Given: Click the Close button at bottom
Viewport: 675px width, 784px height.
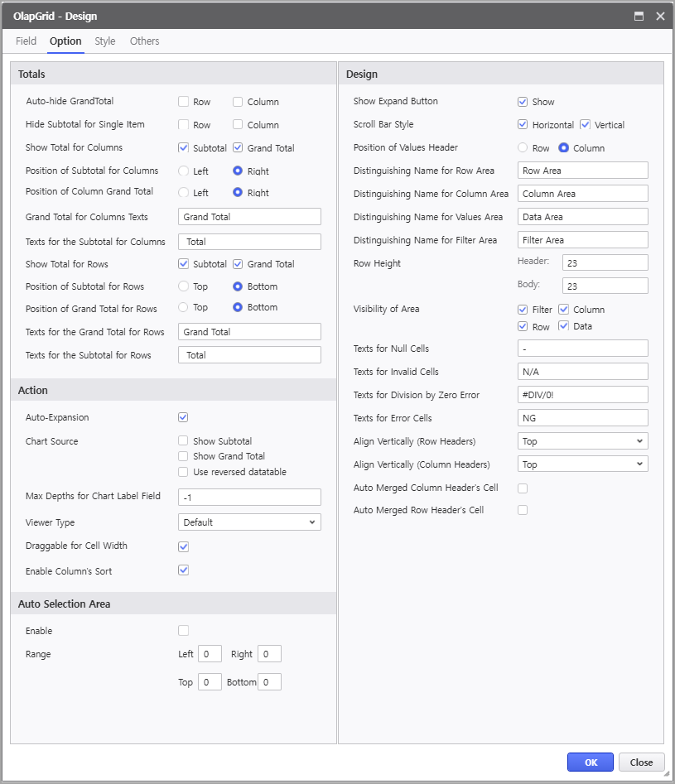Looking at the screenshot, I should coord(642,762).
